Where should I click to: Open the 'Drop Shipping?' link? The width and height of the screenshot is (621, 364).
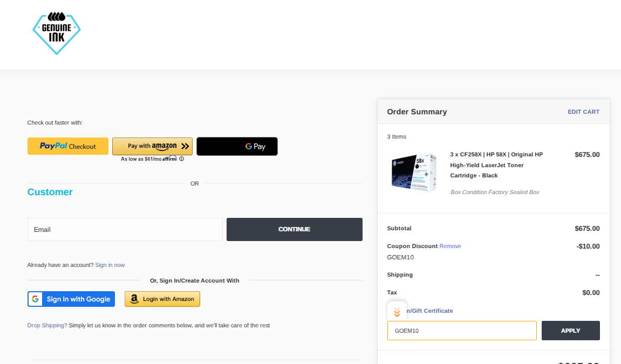[47, 326]
